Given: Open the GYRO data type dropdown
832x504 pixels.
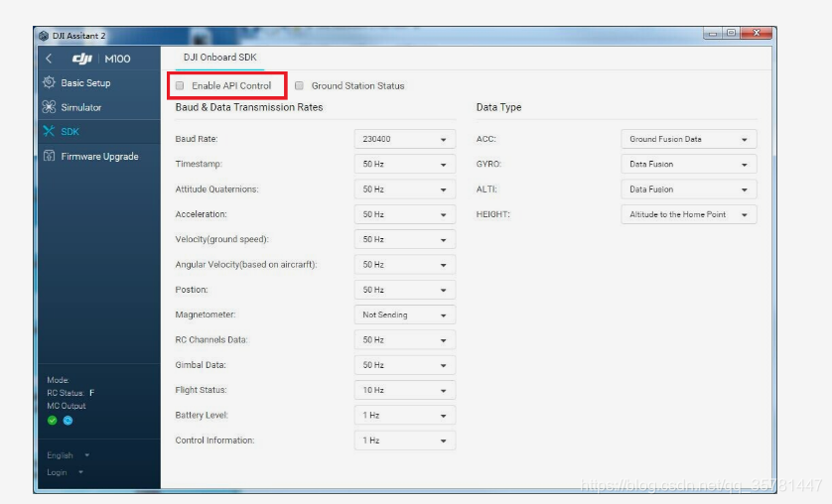Looking at the screenshot, I should pos(688,165).
